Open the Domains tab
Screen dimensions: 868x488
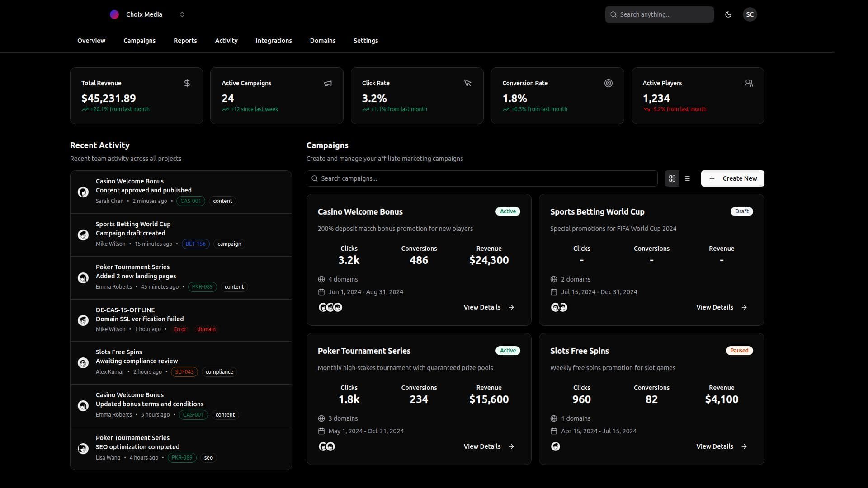323,41
